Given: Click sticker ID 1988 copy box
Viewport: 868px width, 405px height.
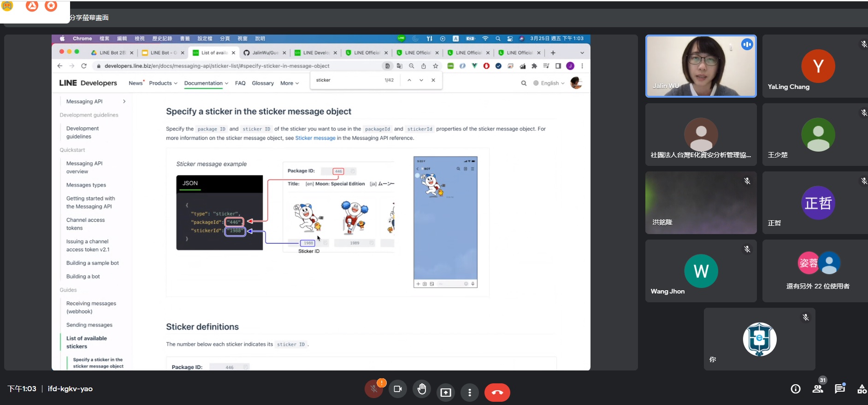Looking at the screenshot, I should point(308,243).
